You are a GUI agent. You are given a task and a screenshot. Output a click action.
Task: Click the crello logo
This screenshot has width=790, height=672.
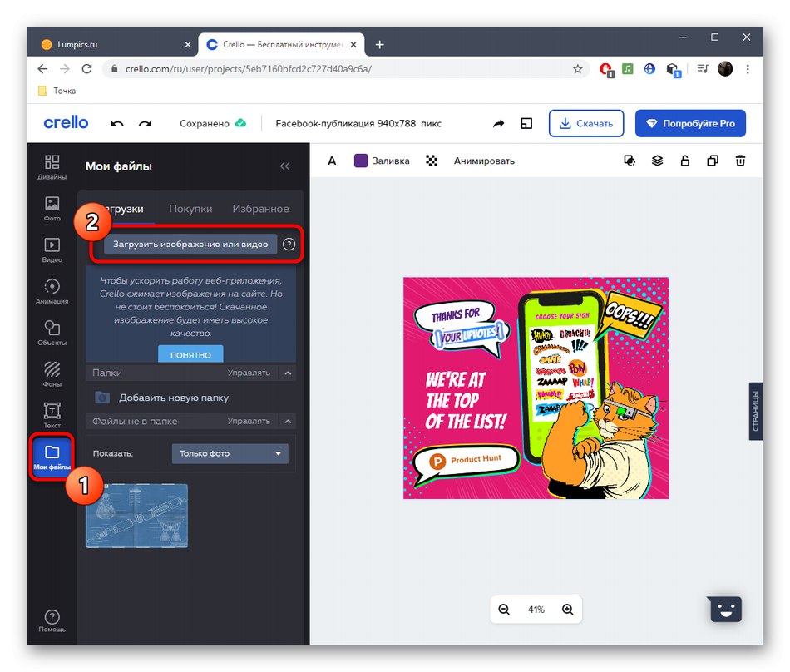[x=66, y=122]
